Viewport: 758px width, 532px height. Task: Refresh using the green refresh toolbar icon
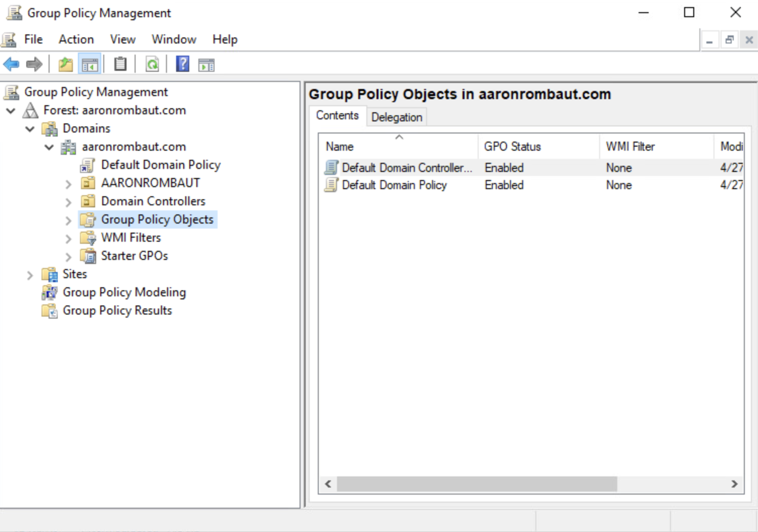point(152,64)
